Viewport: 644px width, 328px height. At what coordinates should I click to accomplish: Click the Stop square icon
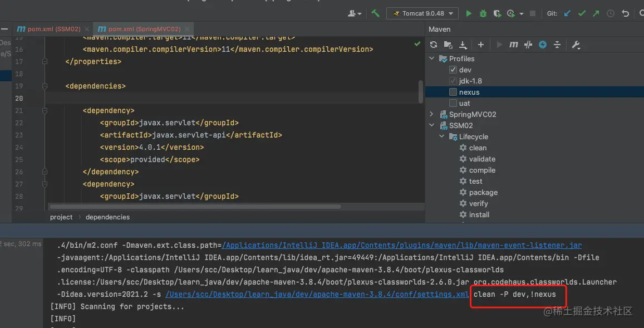click(533, 13)
